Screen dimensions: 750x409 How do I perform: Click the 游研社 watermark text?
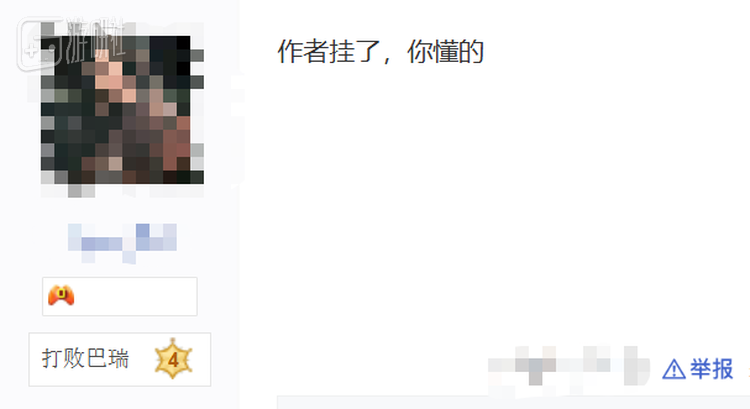[x=96, y=41]
